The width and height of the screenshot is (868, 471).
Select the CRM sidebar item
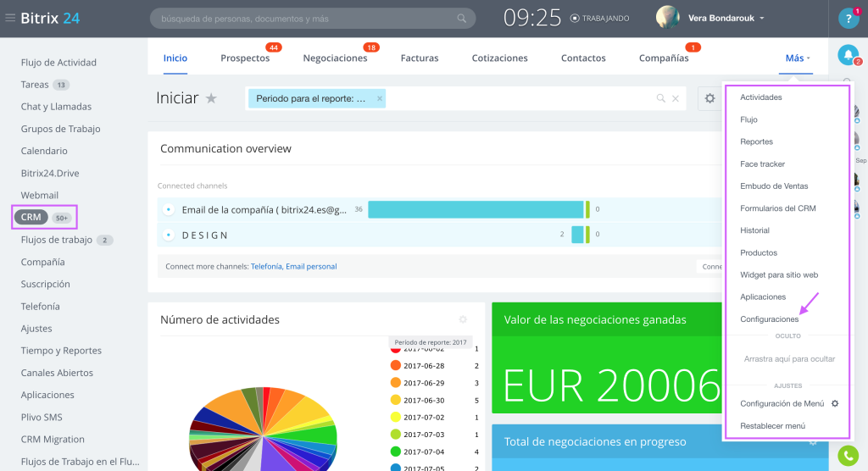tap(31, 217)
